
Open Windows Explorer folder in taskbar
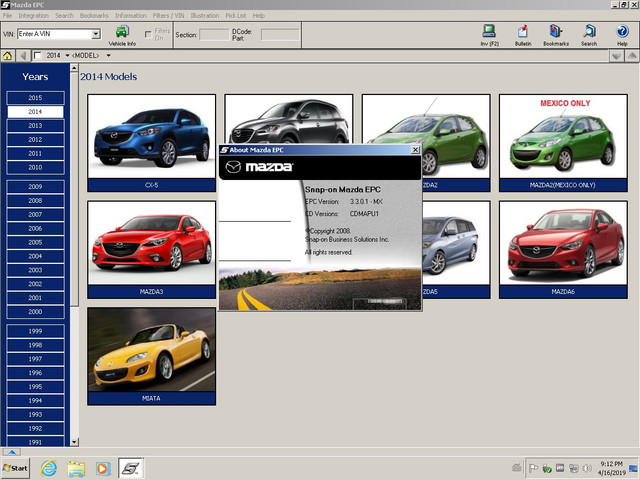tap(76, 468)
